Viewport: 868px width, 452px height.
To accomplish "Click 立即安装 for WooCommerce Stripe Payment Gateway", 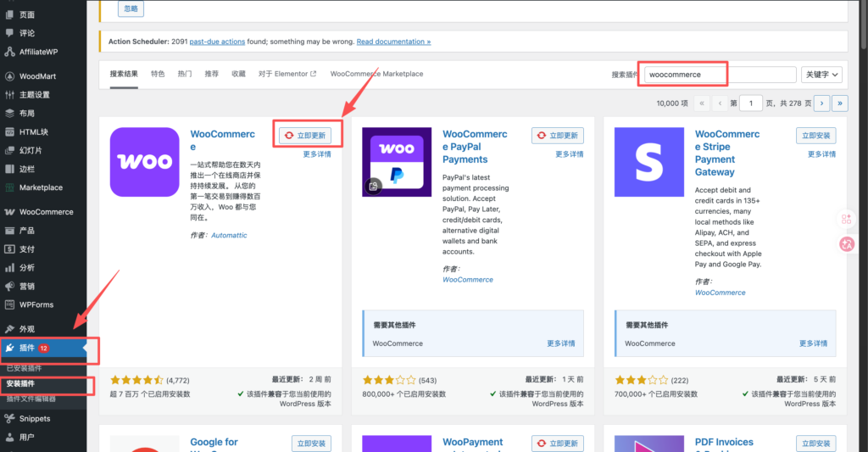I will point(816,135).
